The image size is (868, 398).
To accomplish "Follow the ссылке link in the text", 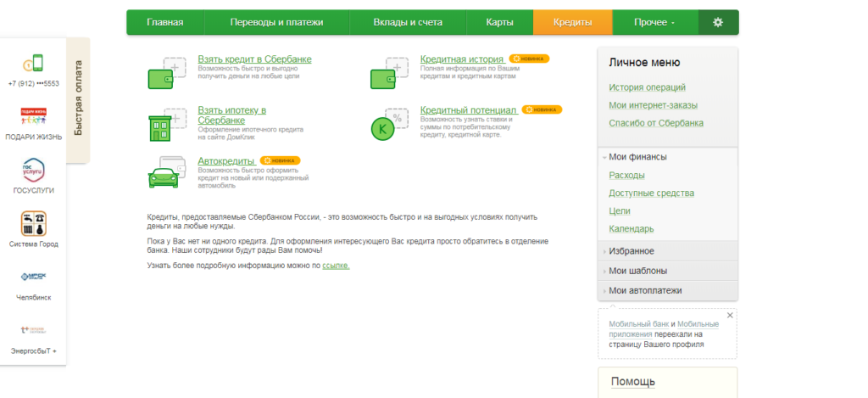I will (x=336, y=266).
